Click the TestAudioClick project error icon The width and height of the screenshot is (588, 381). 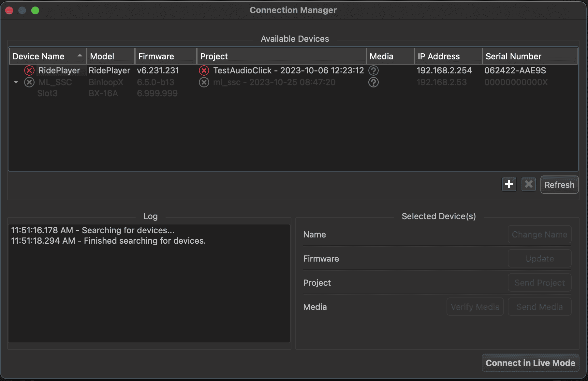coord(204,70)
